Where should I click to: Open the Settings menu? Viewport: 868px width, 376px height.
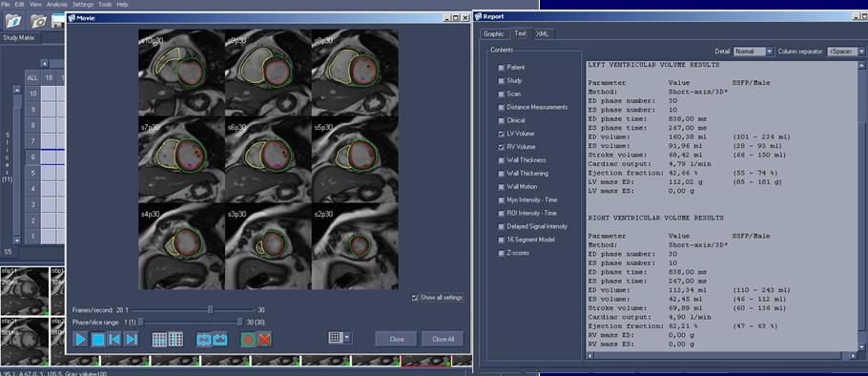click(x=83, y=4)
